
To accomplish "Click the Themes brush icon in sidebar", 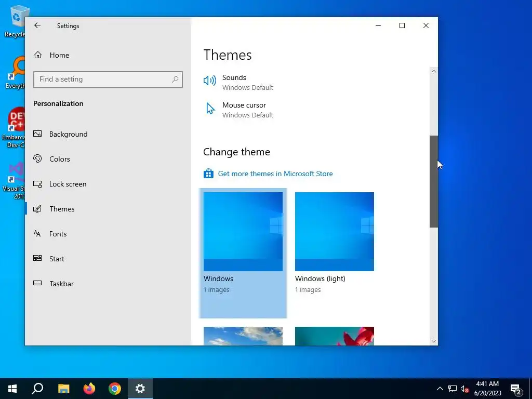I will [x=37, y=209].
